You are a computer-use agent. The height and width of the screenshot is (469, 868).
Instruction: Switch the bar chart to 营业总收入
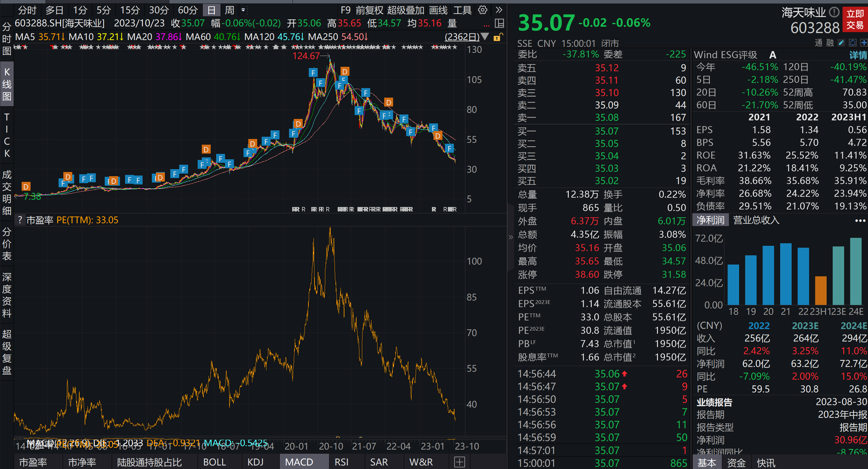pos(757,220)
